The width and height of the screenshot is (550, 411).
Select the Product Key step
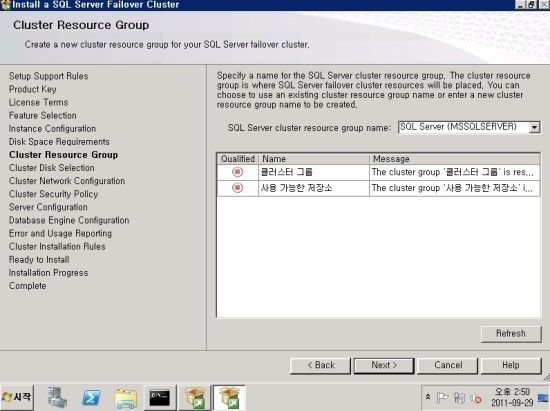[x=33, y=89]
